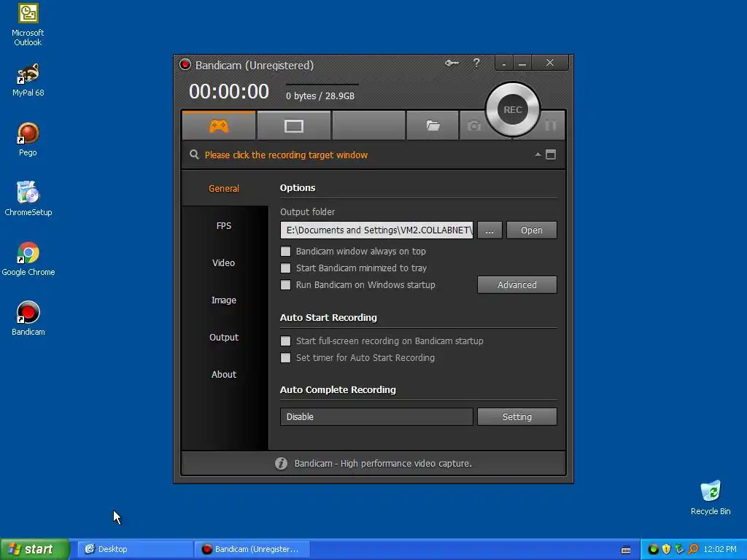This screenshot has width=747, height=560.
Task: Click the Advanced button
Action: click(517, 285)
